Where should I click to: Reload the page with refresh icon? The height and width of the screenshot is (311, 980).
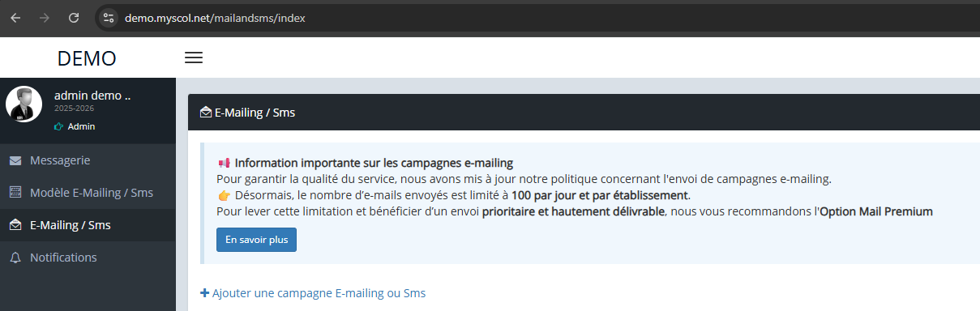pyautogui.click(x=74, y=17)
